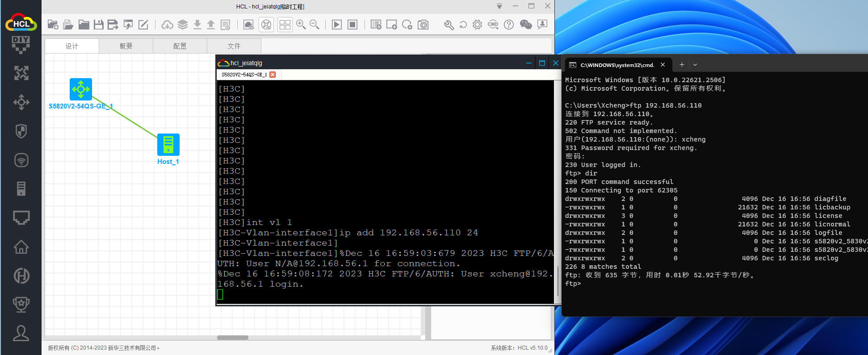Select the S5820V2-54QS-GE_1 terminal tab
The width and height of the screenshot is (868, 355).
point(244,75)
